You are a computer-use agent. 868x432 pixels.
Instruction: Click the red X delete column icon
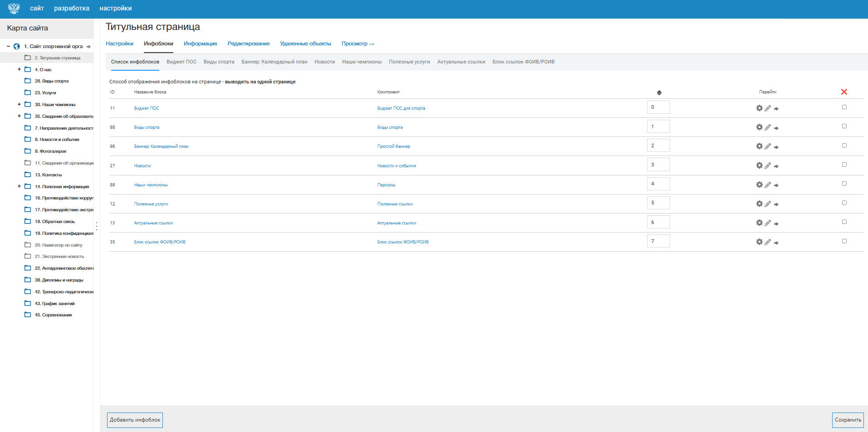[x=844, y=92]
